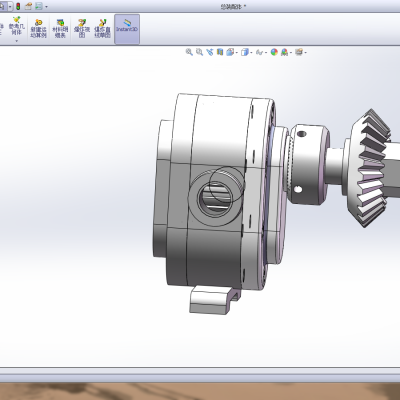
Task: Click Zoom to Fit in view toolbar
Action: coord(189,52)
